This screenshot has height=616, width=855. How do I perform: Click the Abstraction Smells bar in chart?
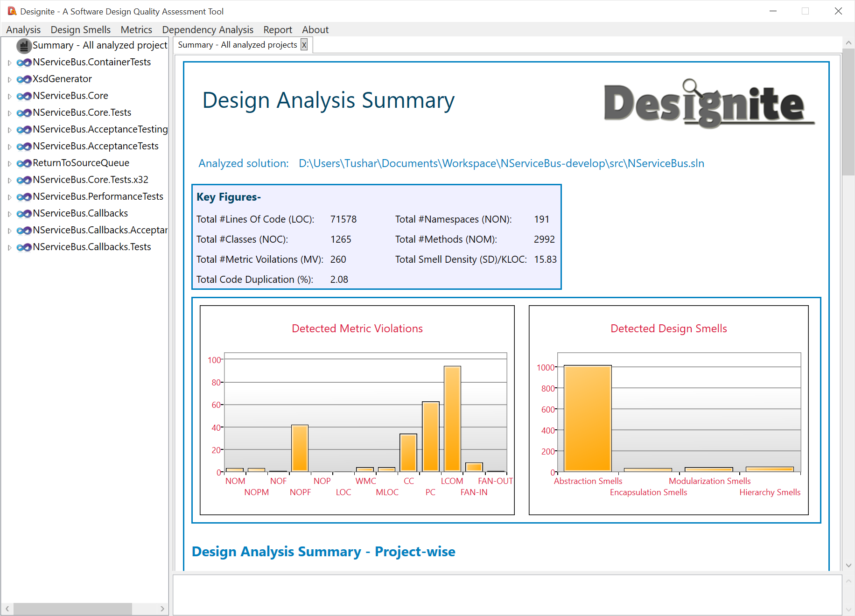588,418
